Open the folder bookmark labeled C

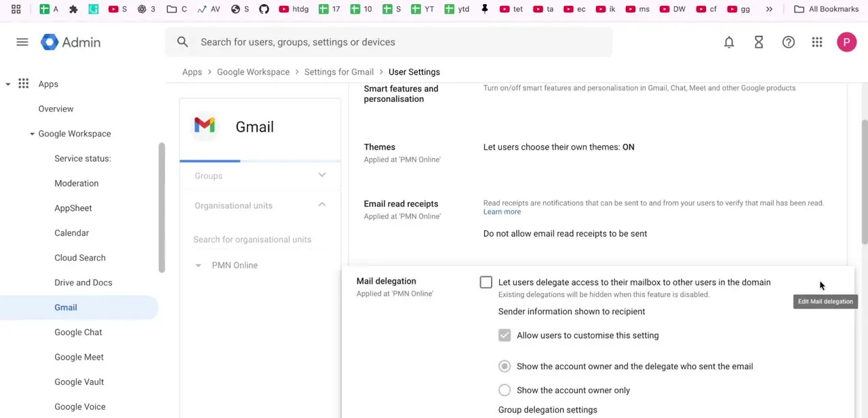[177, 9]
